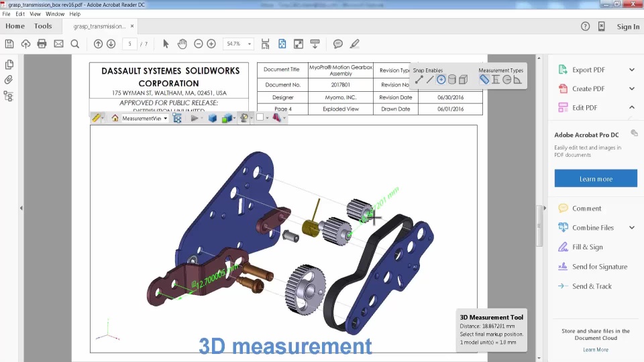Viewport: 644px width, 362px height.
Task: Click Learn more blue button
Action: click(596, 178)
